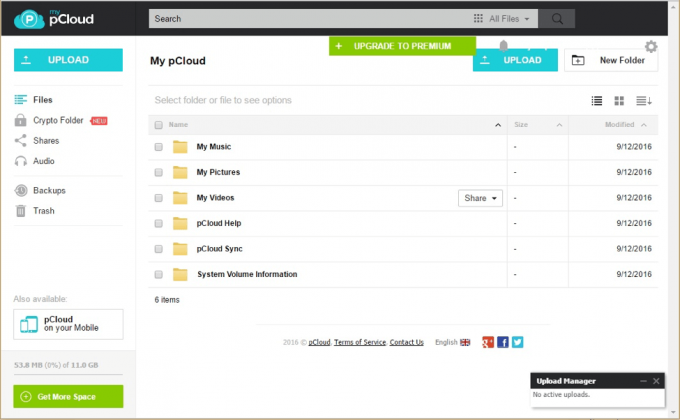Check the My Videos checkbox
The image size is (680, 420).
159,198
